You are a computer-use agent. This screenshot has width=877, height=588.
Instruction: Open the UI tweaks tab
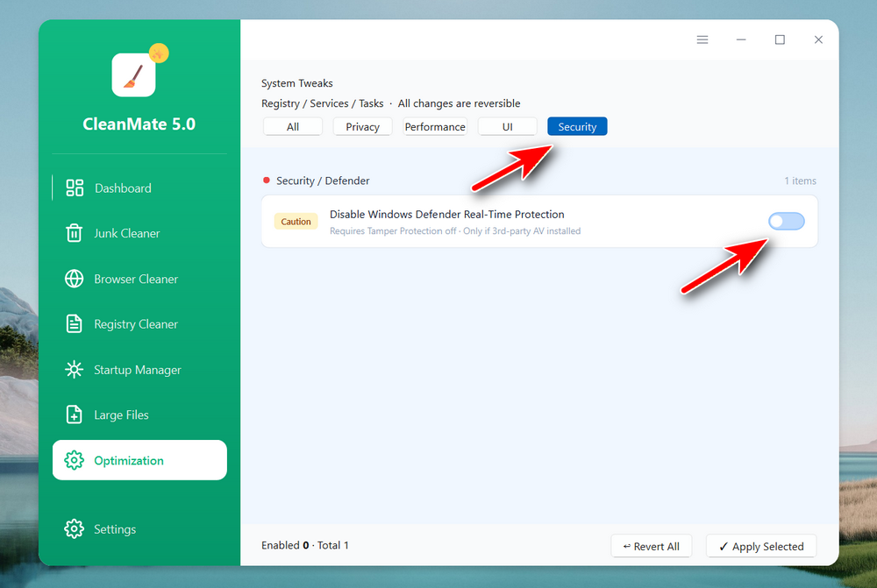coord(507,127)
